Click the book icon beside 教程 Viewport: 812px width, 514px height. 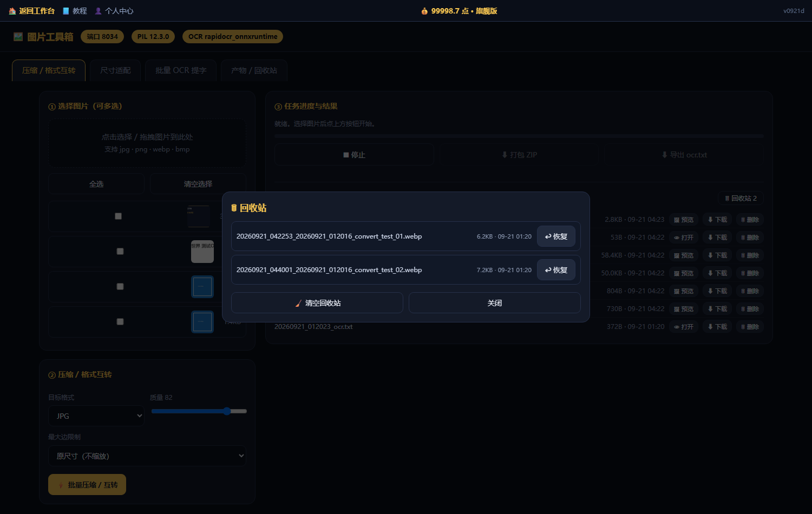pyautogui.click(x=66, y=11)
